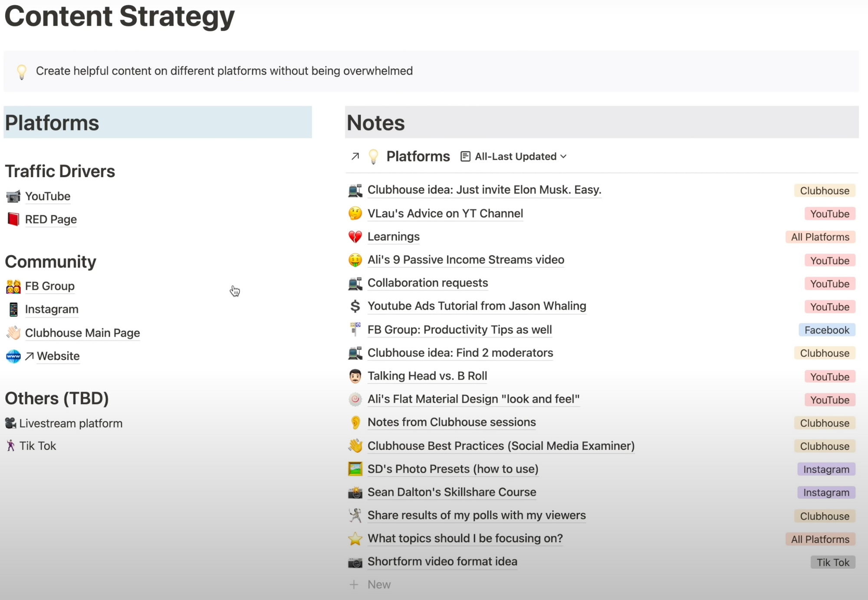Screen dimensions: 868x600
Task: Click the chevron next to All-Last Updated
Action: point(563,157)
